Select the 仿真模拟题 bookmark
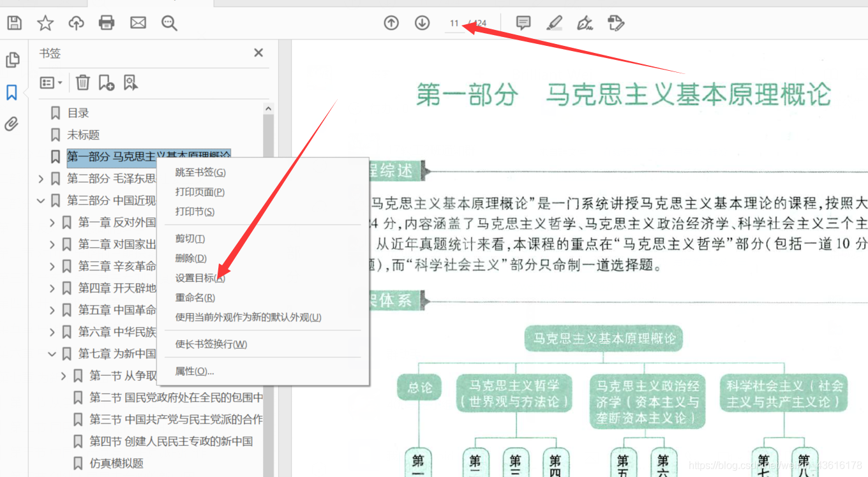 tap(116, 463)
